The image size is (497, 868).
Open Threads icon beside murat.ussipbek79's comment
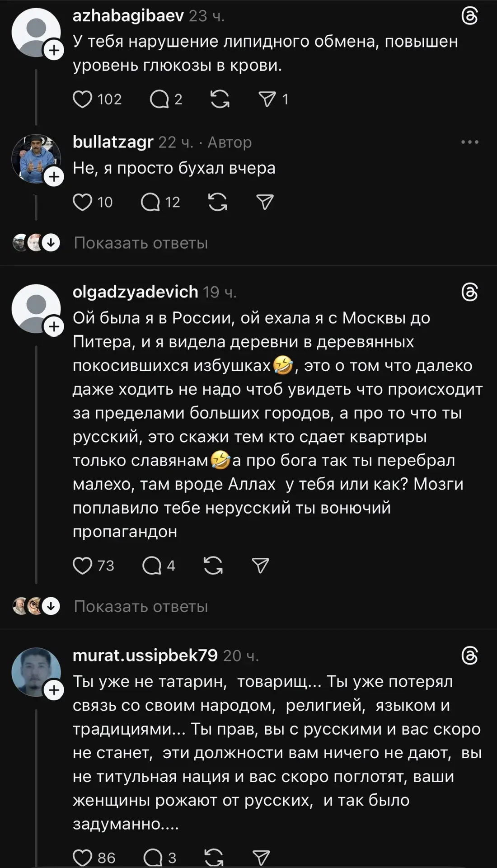469,656
